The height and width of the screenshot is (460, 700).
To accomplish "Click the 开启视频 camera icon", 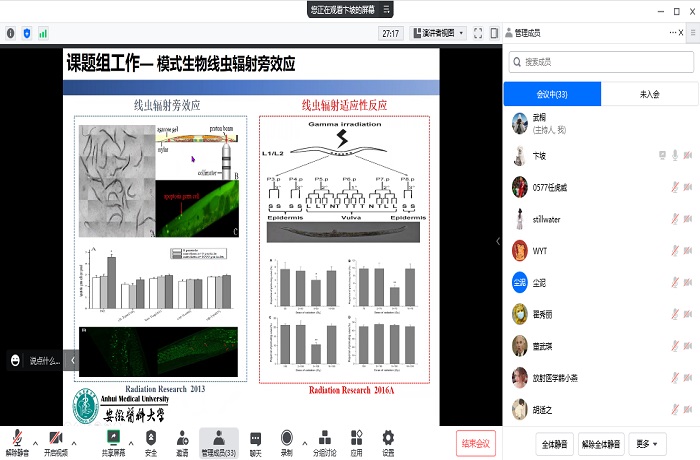I will pyautogui.click(x=54, y=438).
